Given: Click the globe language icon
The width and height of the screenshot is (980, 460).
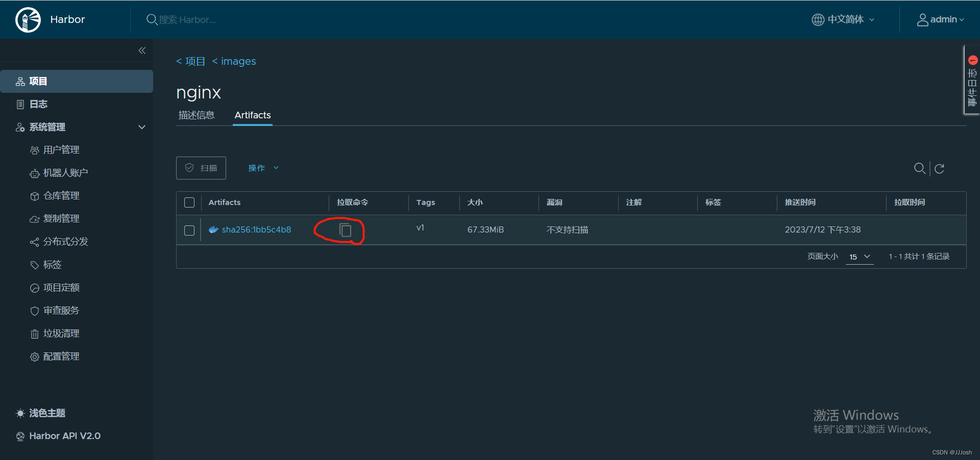Looking at the screenshot, I should click(x=818, y=19).
